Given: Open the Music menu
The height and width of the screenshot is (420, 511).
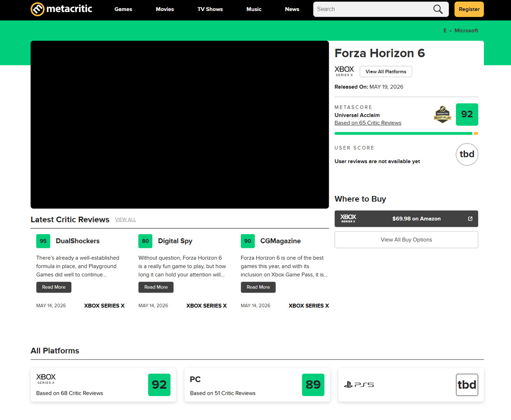Looking at the screenshot, I should click(x=254, y=9).
